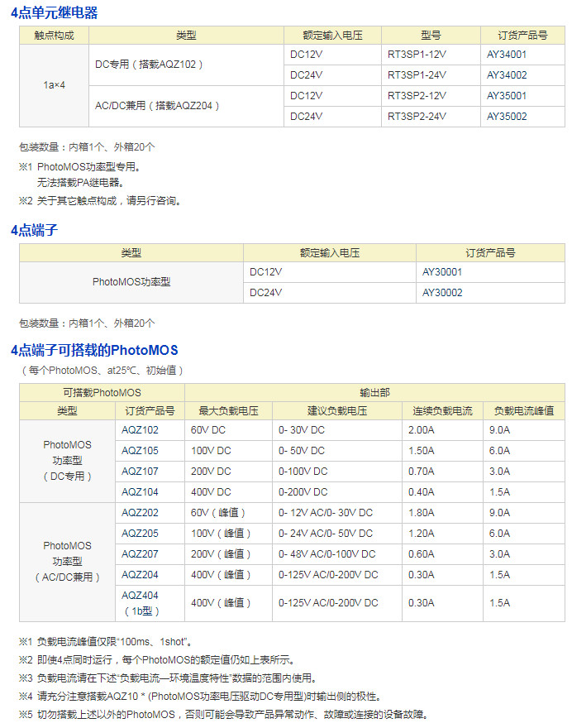Image resolution: width=572 pixels, height=728 pixels.
Task: Click the 型号 column header
Action: pos(431,36)
